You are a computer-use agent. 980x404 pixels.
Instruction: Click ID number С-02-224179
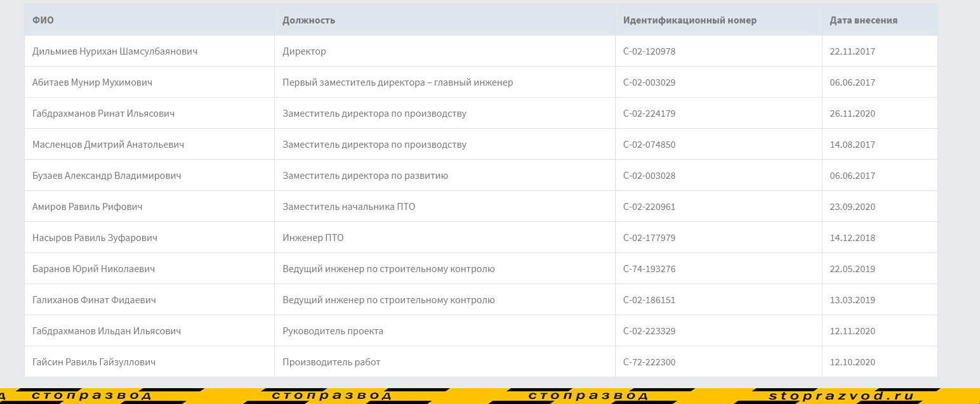649,114
